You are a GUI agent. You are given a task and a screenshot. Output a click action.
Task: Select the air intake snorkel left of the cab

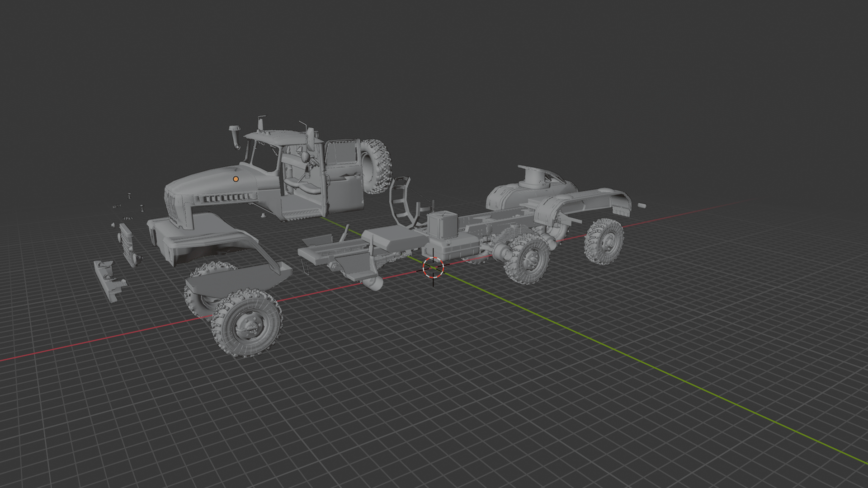235,137
